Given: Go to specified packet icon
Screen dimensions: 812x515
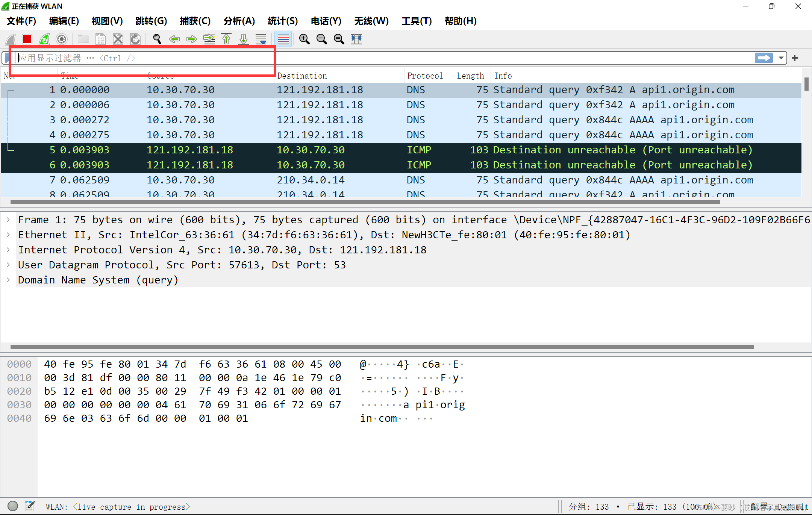Looking at the screenshot, I should pos(209,39).
